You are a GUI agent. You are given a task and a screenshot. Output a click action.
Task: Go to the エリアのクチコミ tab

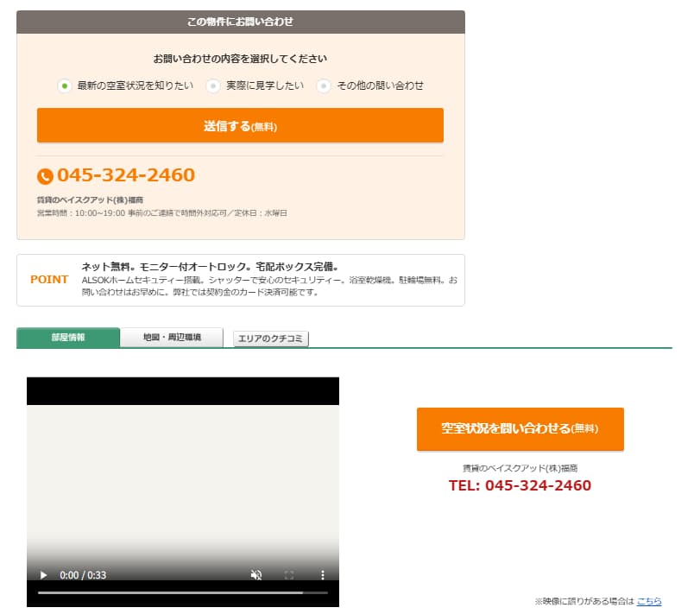pyautogui.click(x=271, y=339)
